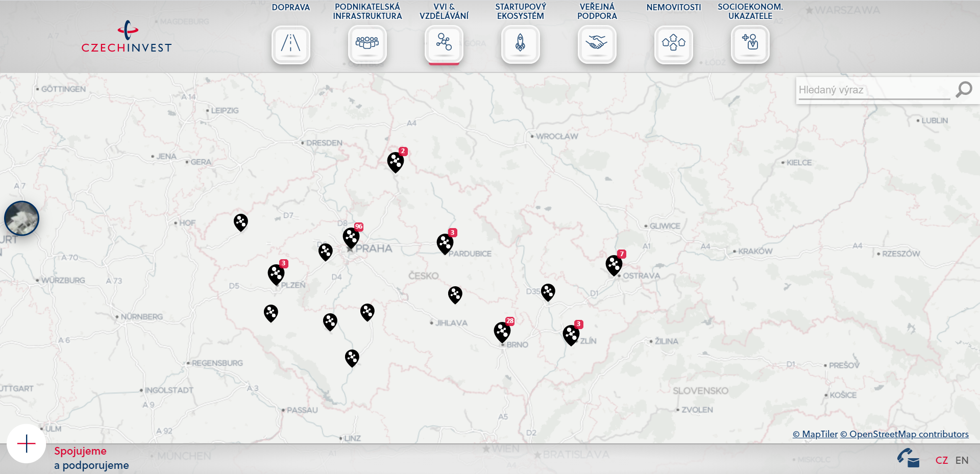
Task: Select the Veřejná podpora handshake icon
Action: [597, 44]
